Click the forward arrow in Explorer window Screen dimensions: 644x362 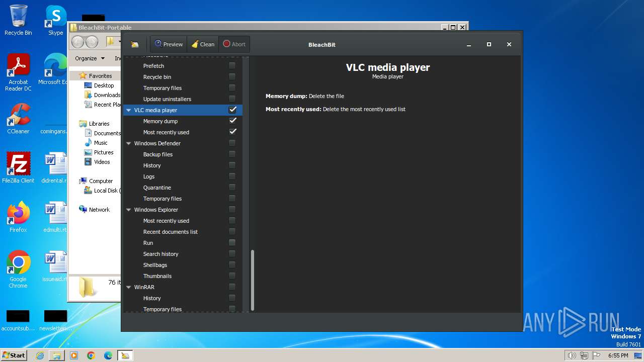click(92, 42)
